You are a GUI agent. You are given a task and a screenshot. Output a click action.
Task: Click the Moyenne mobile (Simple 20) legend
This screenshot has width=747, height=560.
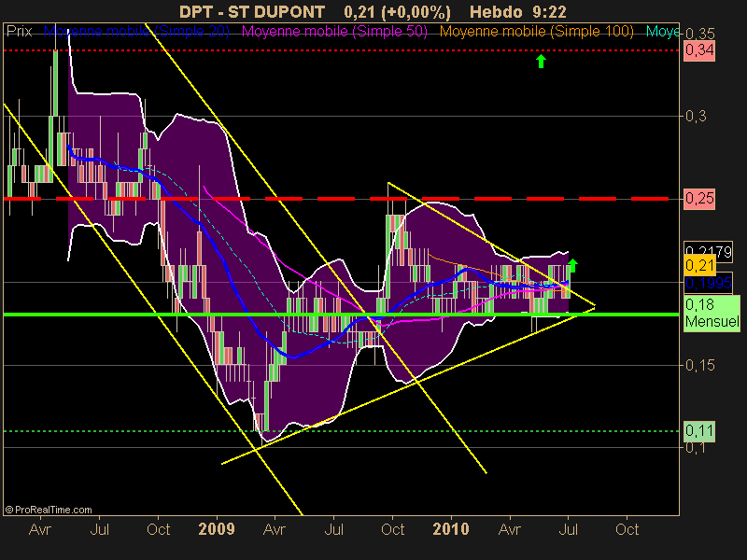pos(136,32)
